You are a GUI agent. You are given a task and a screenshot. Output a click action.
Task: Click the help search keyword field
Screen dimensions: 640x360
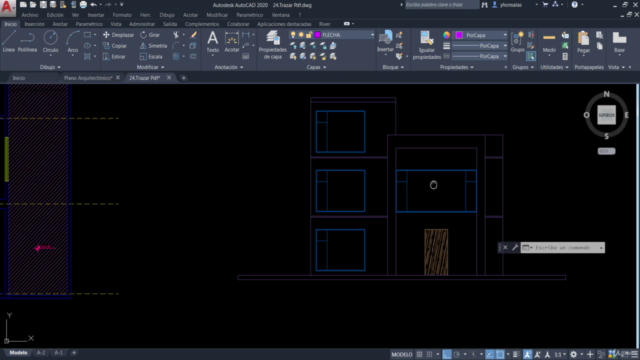(442, 5)
